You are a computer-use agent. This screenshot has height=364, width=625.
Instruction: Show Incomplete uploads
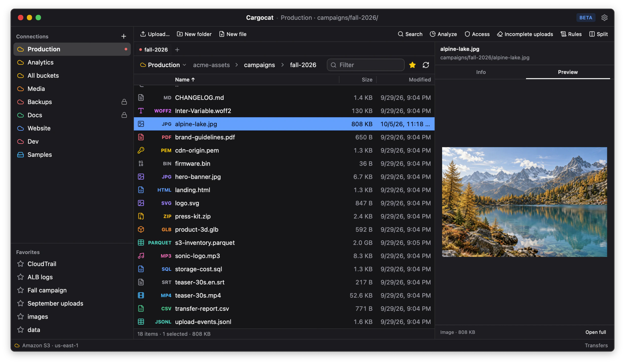525,34
